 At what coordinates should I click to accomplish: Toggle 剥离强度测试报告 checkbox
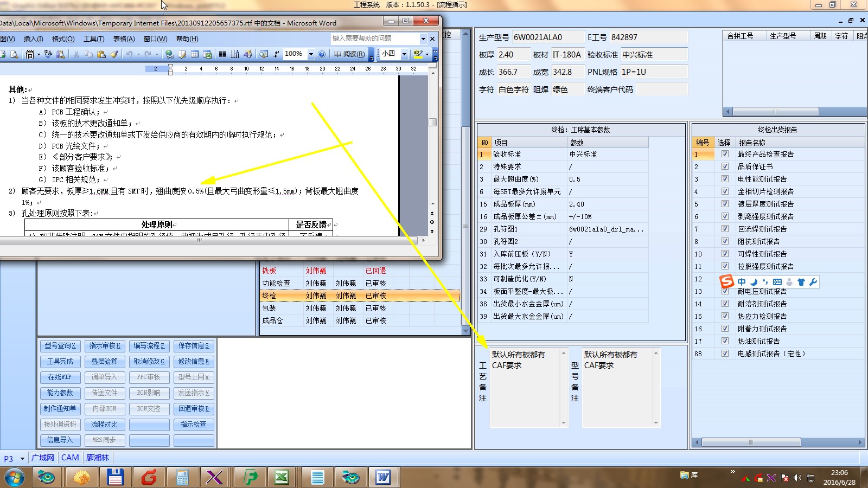[x=725, y=216]
